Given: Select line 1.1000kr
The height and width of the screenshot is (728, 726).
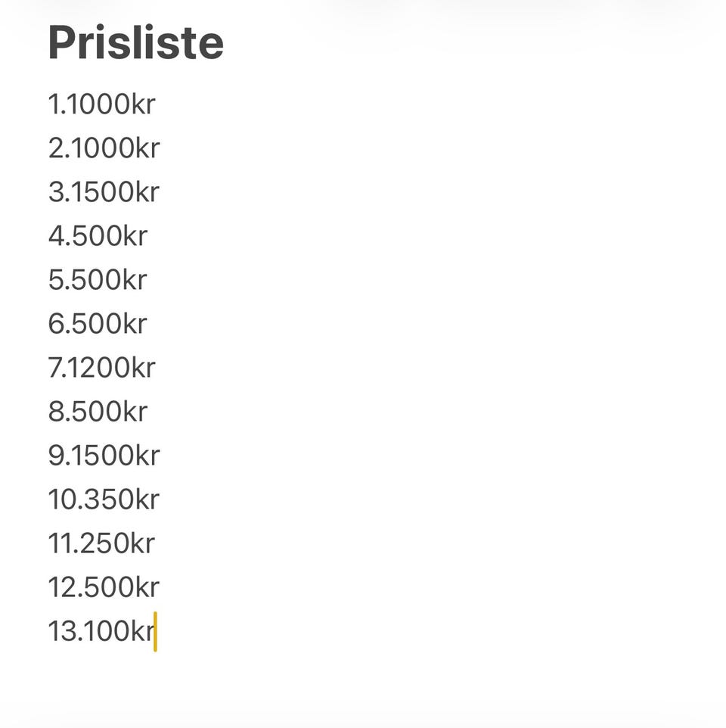Looking at the screenshot, I should [101, 104].
